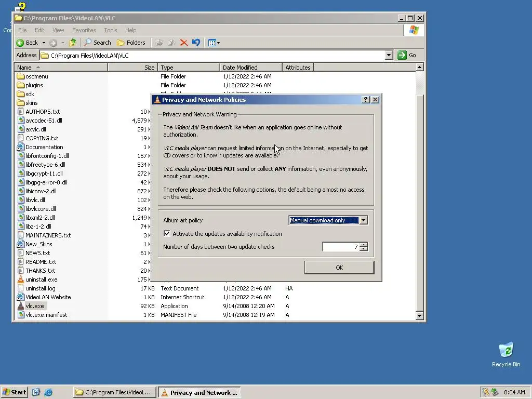Select the uninstall.exe cone icon
The height and width of the screenshot is (399, 532).
pyautogui.click(x=21, y=279)
